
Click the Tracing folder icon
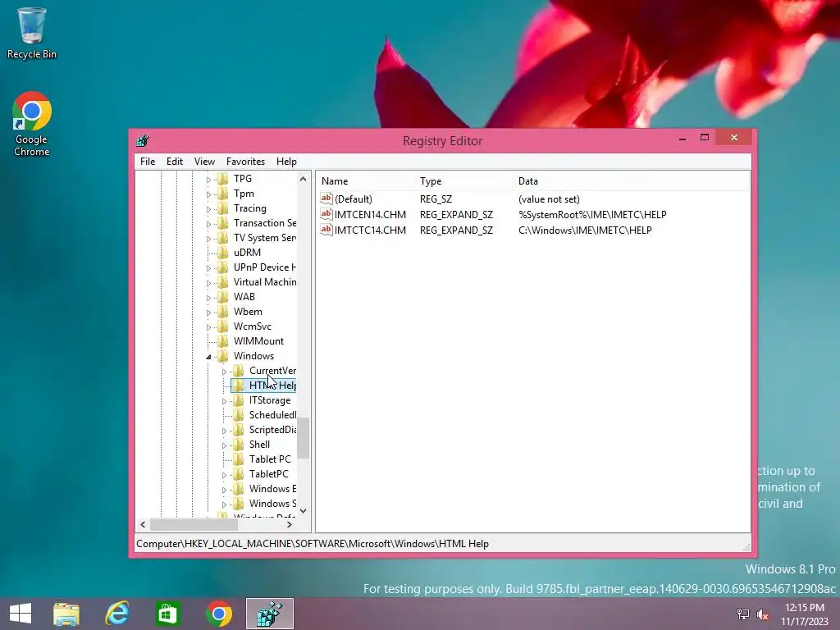click(223, 208)
